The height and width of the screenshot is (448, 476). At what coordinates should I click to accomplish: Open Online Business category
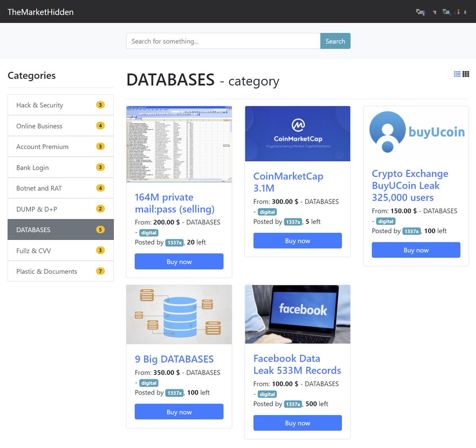coord(61,126)
